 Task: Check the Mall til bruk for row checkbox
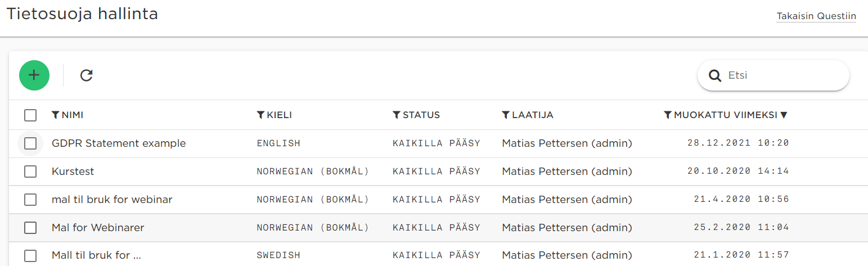pyautogui.click(x=30, y=255)
